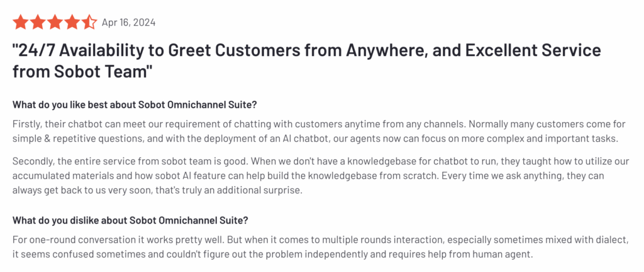Select the second orange rating star
This screenshot has width=644, height=272.
point(37,22)
